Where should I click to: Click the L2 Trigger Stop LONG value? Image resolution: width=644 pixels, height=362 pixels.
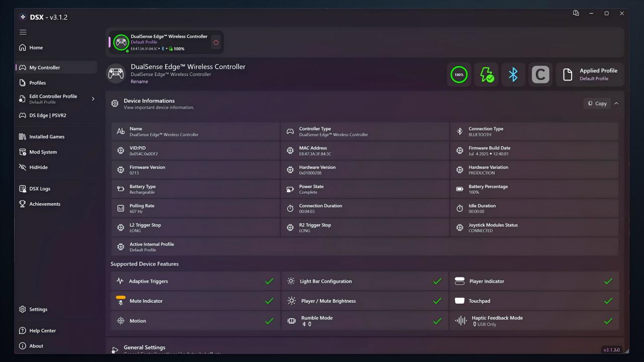[135, 231]
